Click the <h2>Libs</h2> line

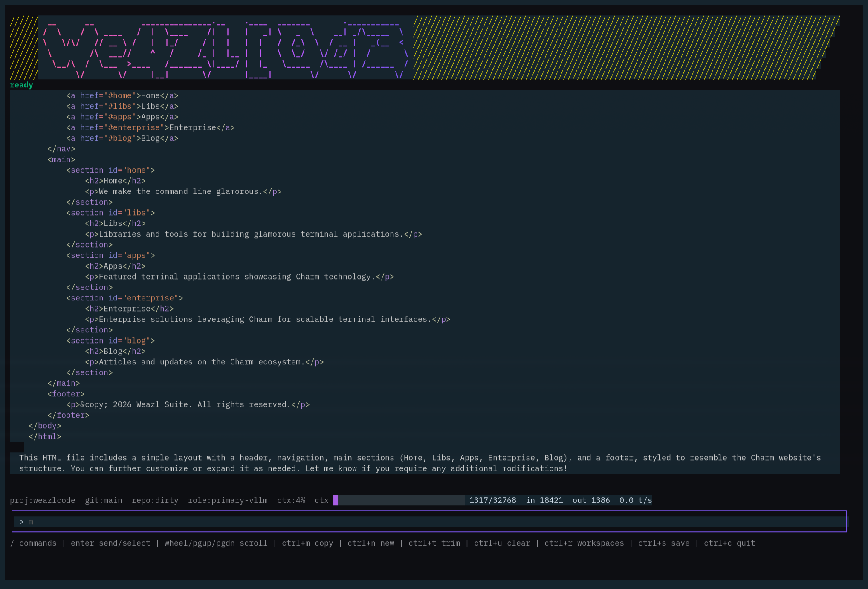coord(115,223)
